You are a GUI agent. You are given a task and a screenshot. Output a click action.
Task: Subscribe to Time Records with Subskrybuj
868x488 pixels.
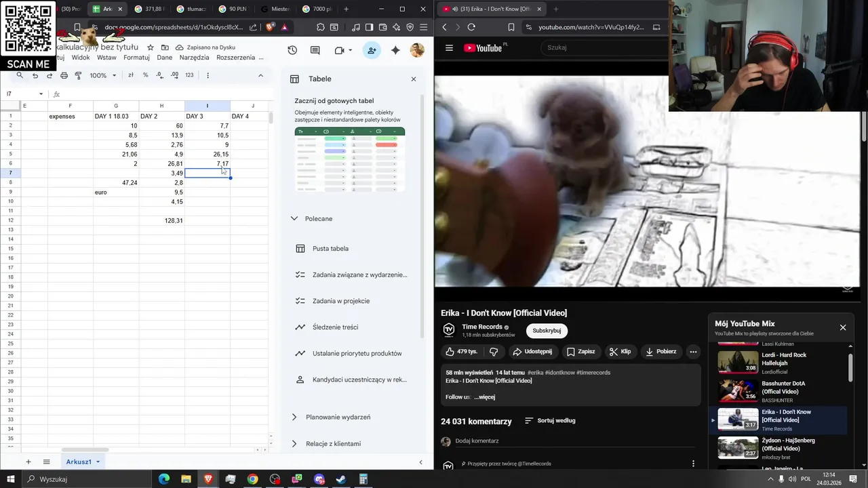point(547,331)
